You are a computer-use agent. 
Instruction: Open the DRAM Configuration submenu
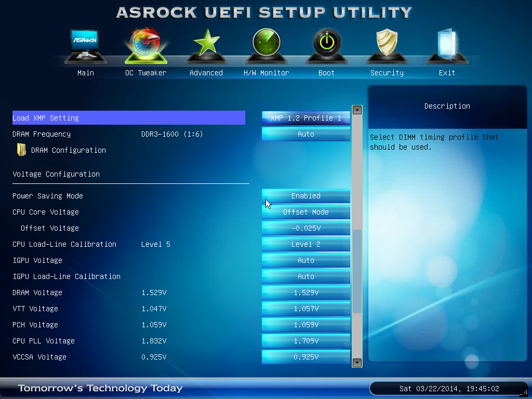68,150
